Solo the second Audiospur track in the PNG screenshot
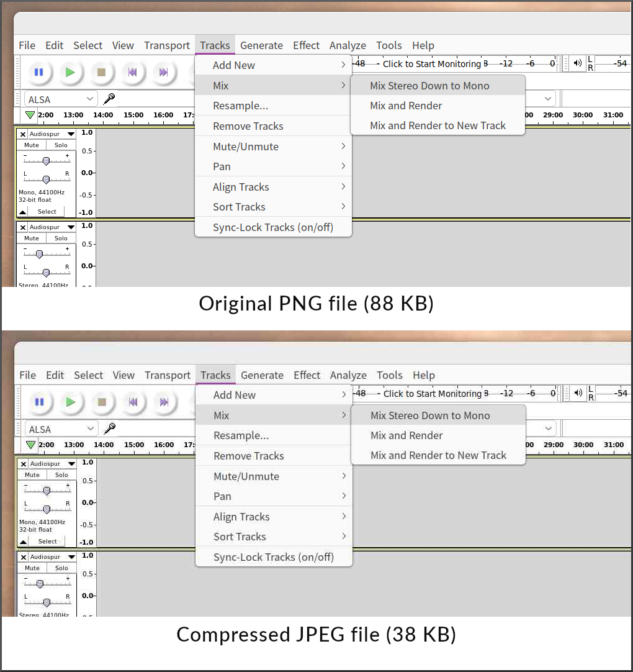 [61, 238]
